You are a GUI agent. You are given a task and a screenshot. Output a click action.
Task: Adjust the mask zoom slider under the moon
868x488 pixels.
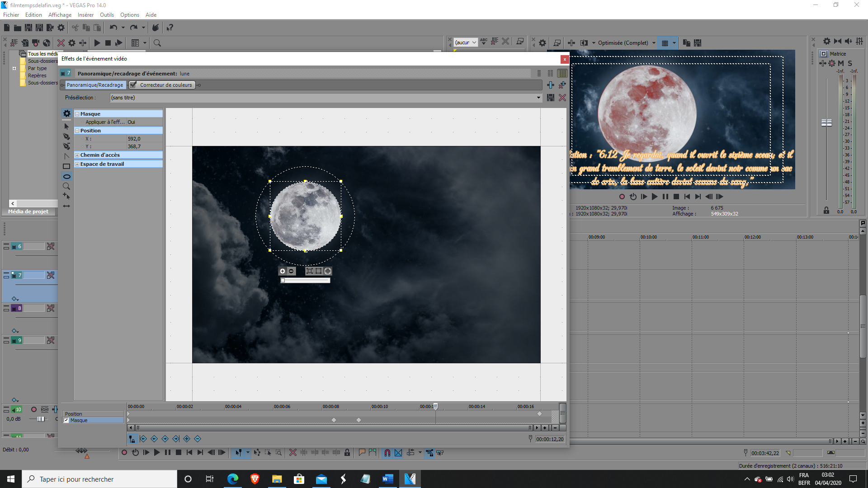[x=305, y=281]
